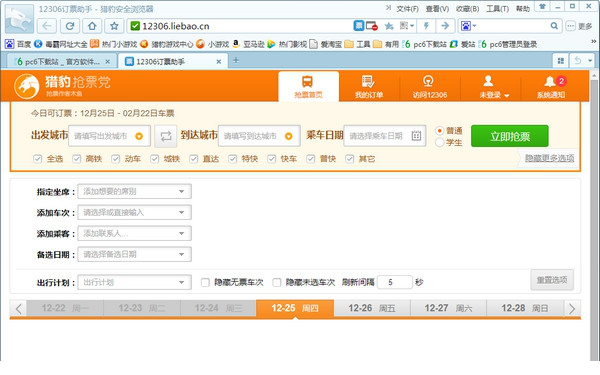Toggle the 快车 checkbox
This screenshot has width=600, height=375.
click(x=272, y=158)
